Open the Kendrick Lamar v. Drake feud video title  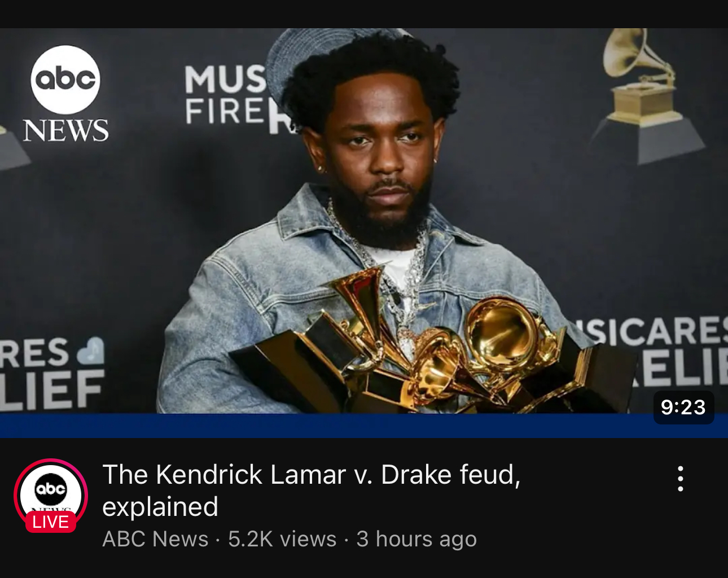[x=312, y=490]
